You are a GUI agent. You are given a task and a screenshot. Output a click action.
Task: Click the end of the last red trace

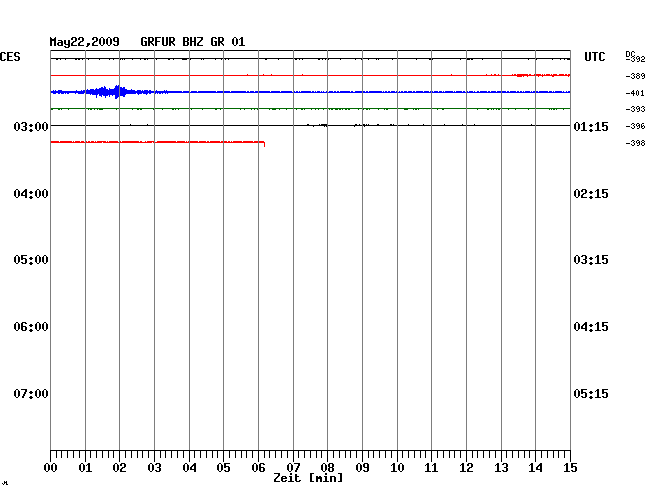click(x=264, y=144)
